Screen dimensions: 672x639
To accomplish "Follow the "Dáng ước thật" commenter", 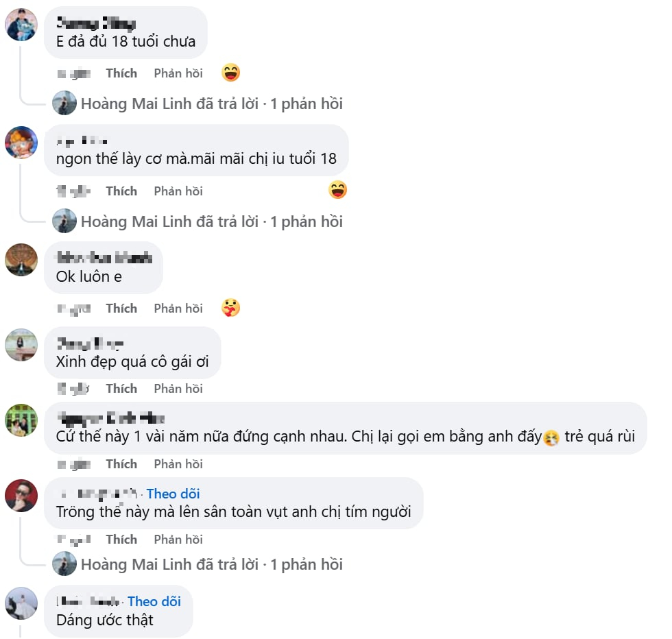I will tap(154, 601).
